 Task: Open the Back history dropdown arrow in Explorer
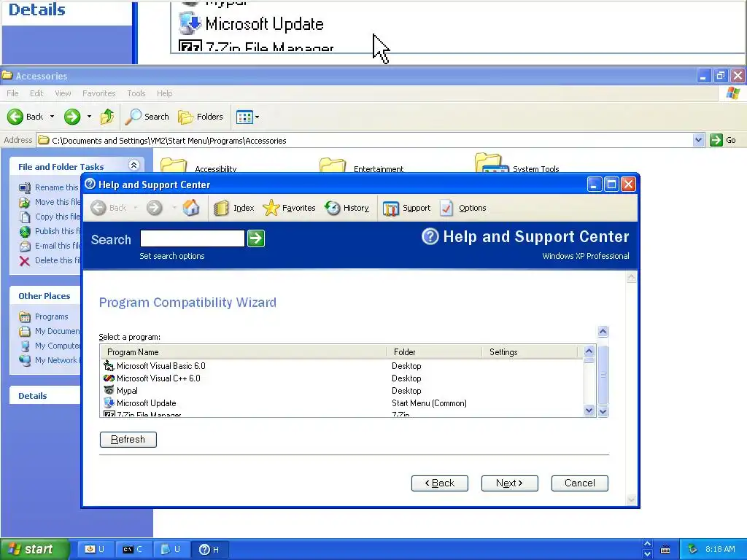point(52,117)
